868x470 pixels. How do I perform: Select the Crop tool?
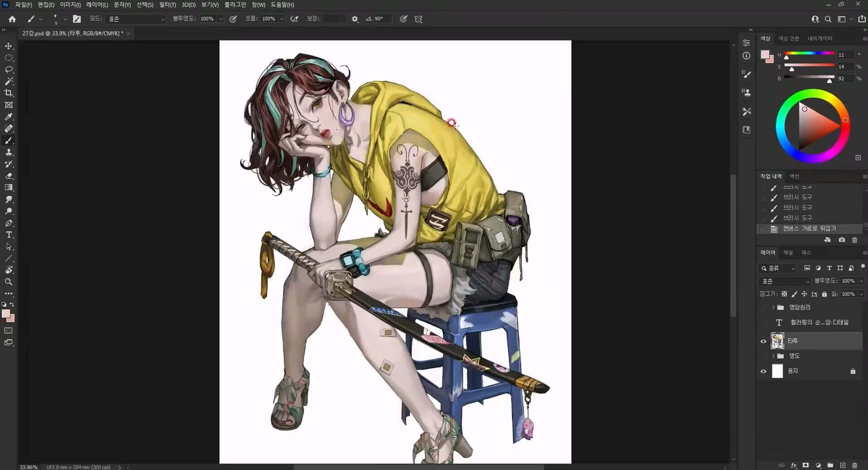[9, 93]
